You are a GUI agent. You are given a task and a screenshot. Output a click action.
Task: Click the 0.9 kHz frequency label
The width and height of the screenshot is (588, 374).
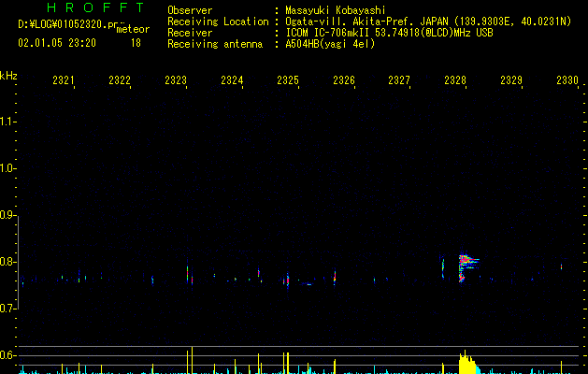(x=7, y=215)
